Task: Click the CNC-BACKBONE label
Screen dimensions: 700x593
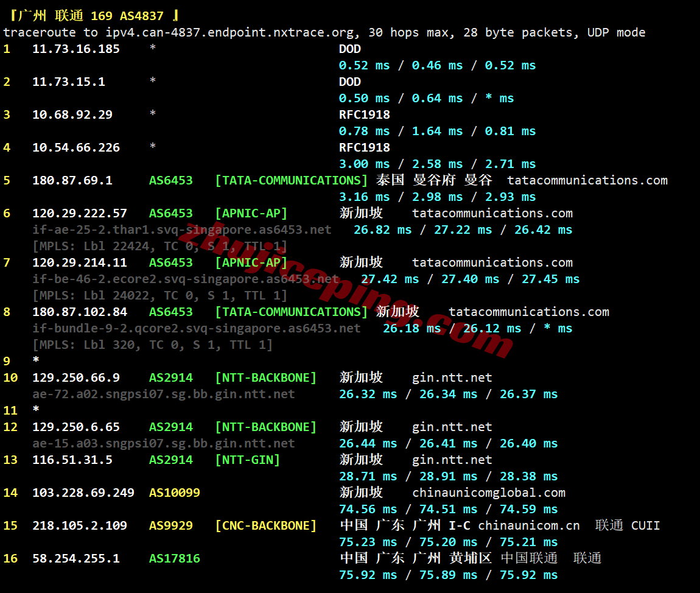Action: [x=265, y=525]
